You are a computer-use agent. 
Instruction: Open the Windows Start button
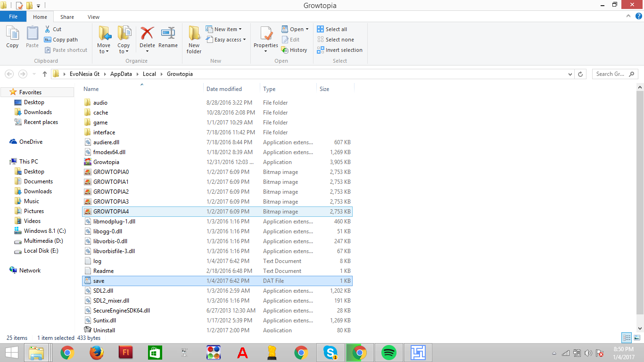coord(11,353)
